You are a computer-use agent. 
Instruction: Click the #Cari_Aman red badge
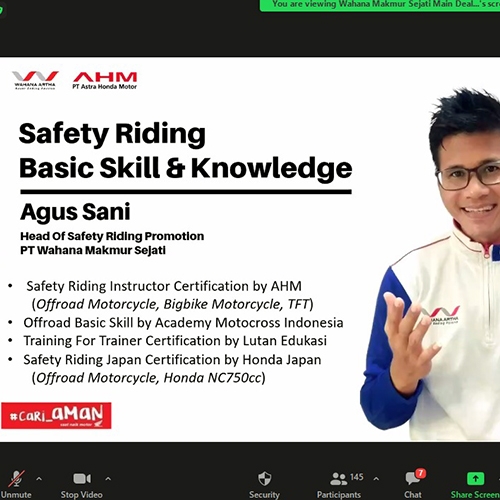tap(56, 416)
